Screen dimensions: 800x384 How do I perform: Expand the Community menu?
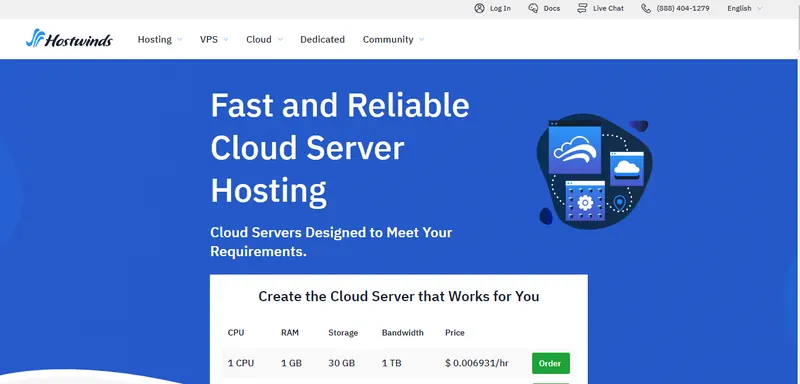(x=393, y=39)
